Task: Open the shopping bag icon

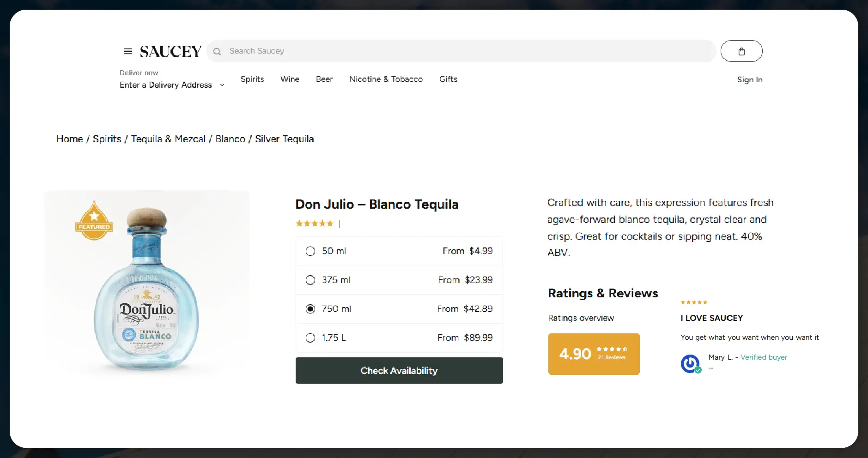Action: pos(741,51)
